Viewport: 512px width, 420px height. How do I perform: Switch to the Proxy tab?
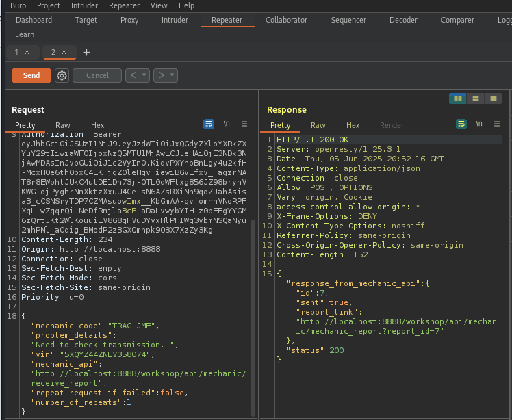coord(129,20)
